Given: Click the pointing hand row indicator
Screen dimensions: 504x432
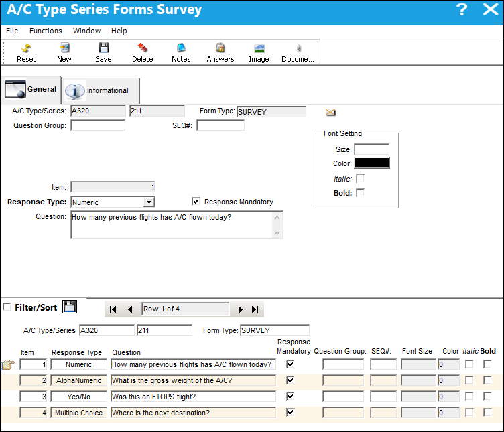Looking at the screenshot, I should tap(8, 364).
